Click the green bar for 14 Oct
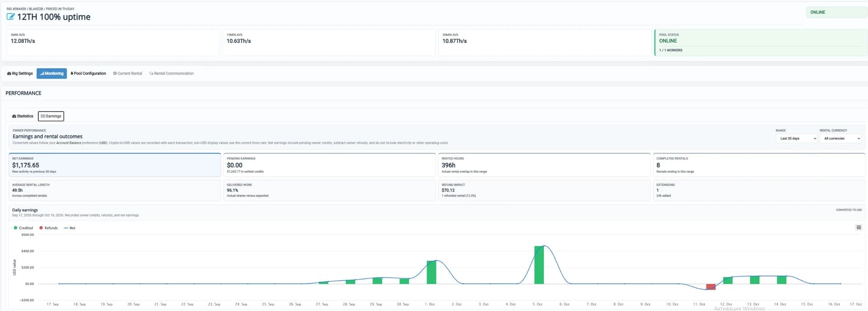The image size is (868, 311). 782,280
